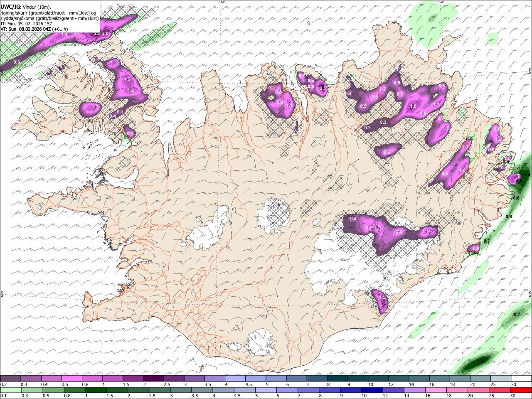
Task: Pick the pale pink swatch starting at 16
Action: [436, 390]
